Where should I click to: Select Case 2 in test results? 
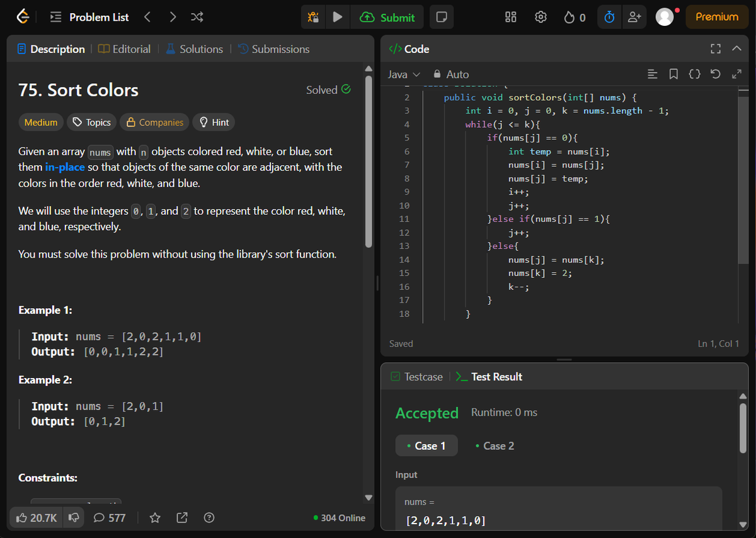495,446
